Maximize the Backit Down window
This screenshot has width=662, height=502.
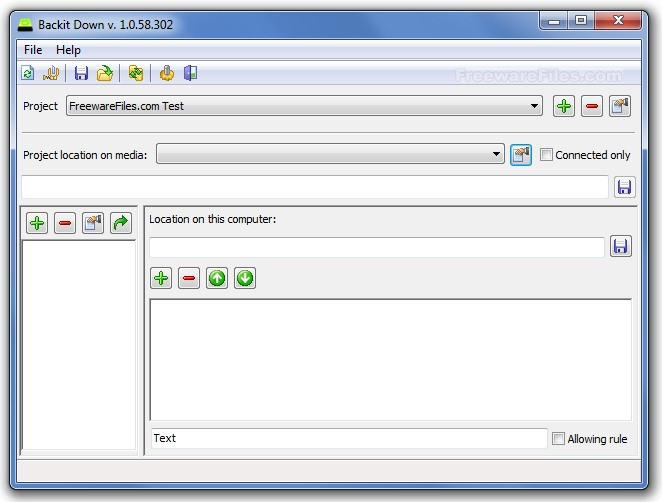click(x=581, y=20)
